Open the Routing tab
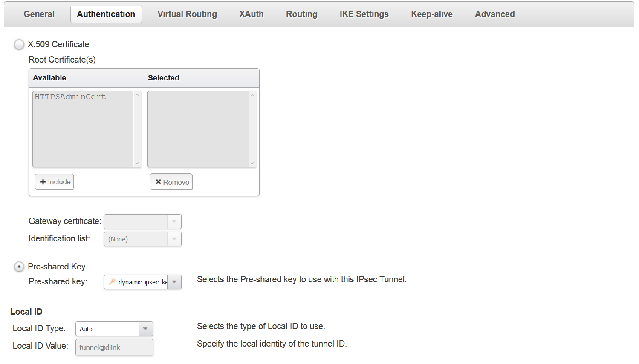The width and height of the screenshot is (639, 364). (302, 14)
